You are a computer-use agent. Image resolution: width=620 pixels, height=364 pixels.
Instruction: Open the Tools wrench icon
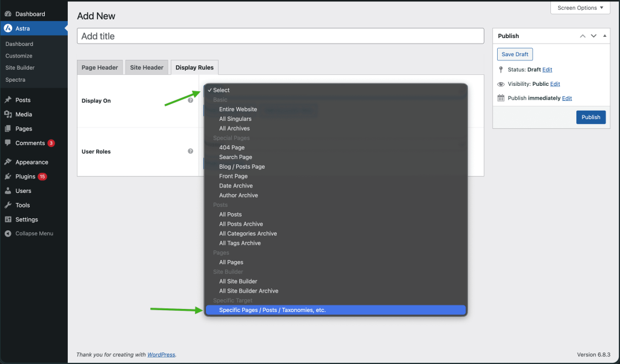click(7, 204)
